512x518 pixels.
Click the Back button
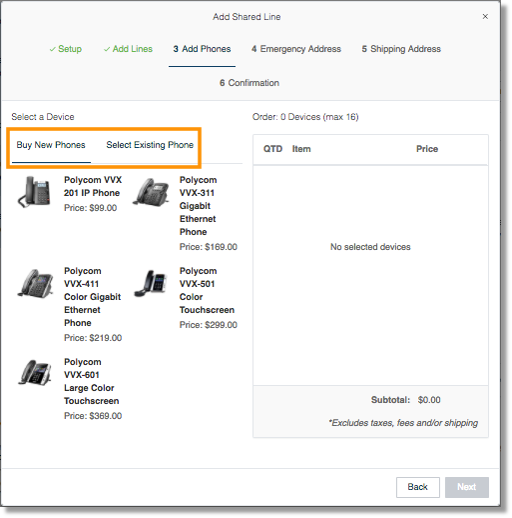tap(418, 487)
